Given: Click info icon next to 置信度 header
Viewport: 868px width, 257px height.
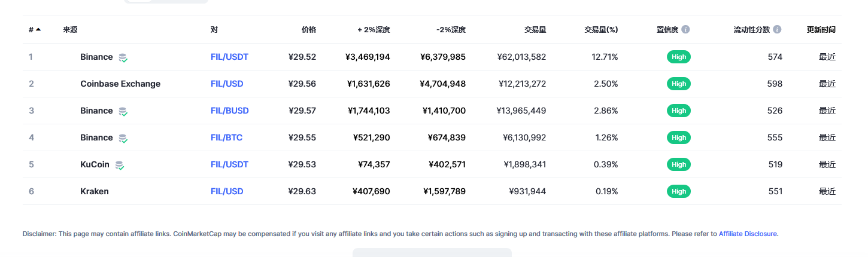Looking at the screenshot, I should pyautogui.click(x=685, y=29).
